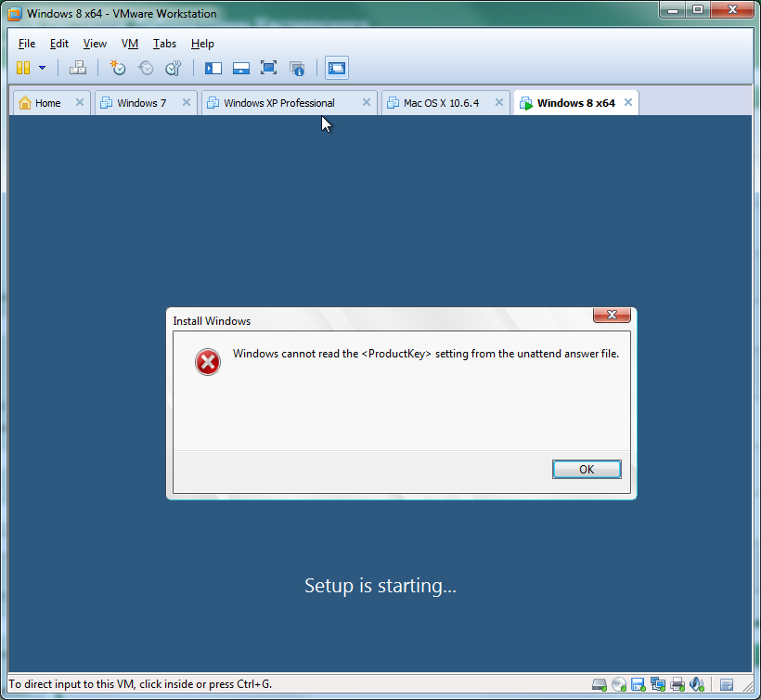
Task: Open the VM menu
Action: click(x=130, y=44)
